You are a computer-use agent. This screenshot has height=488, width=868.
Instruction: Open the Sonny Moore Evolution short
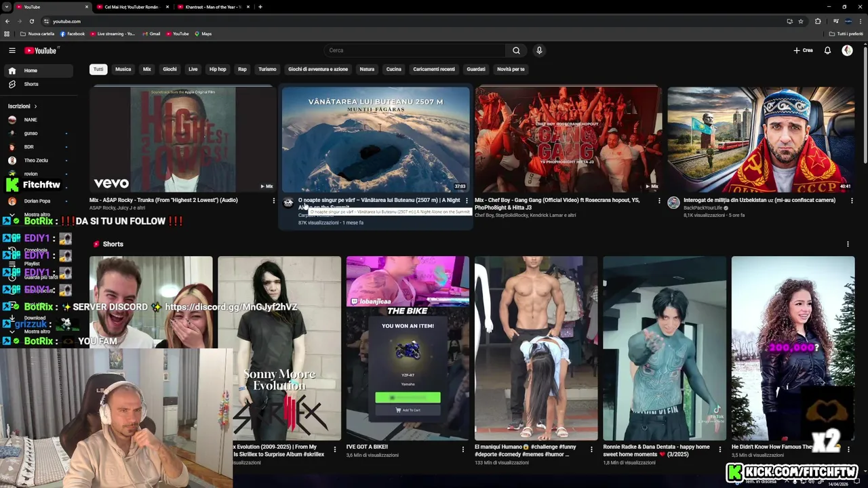279,348
